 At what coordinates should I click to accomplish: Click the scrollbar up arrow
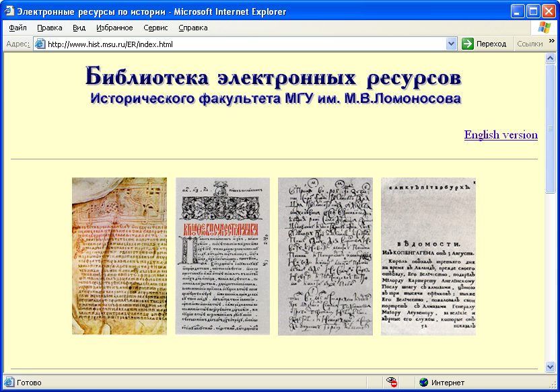(x=550, y=58)
